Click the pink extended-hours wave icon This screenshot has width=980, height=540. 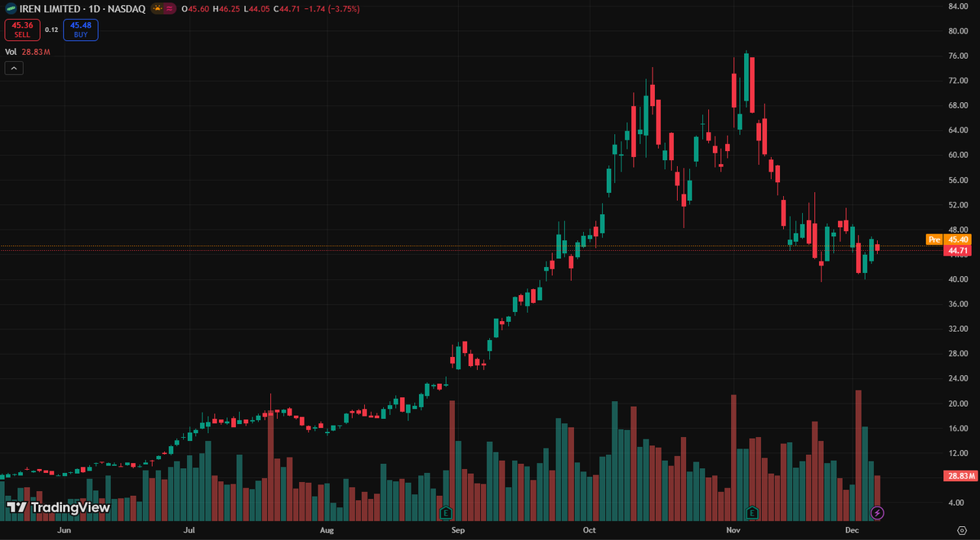[169, 8]
